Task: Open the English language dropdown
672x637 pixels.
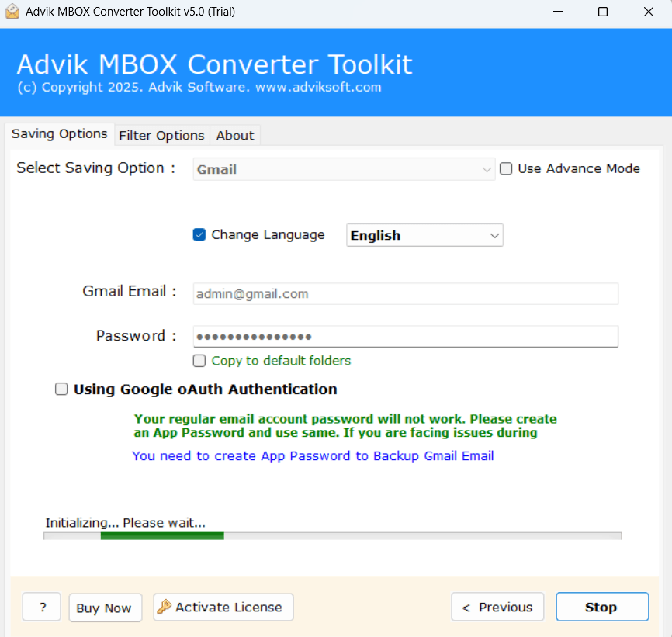Action: (424, 235)
